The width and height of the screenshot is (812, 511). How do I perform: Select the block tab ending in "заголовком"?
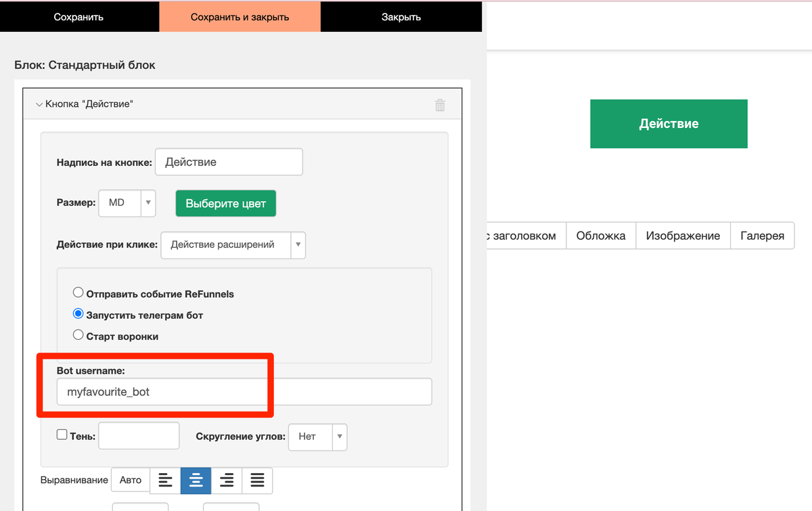526,236
